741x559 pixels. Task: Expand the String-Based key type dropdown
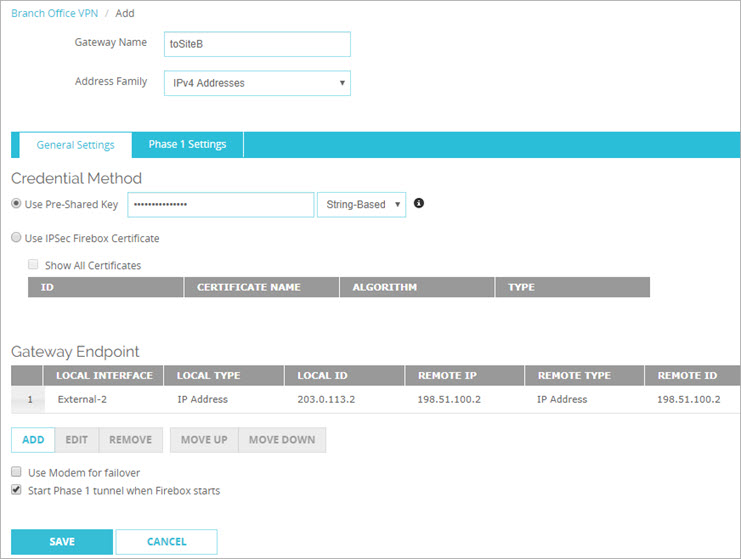click(x=360, y=205)
